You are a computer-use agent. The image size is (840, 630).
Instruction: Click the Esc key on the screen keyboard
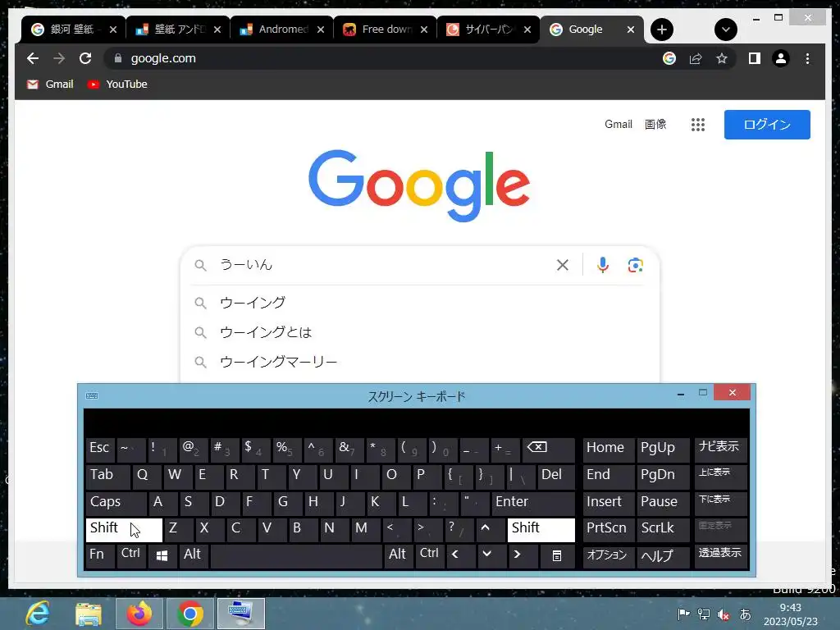point(100,449)
